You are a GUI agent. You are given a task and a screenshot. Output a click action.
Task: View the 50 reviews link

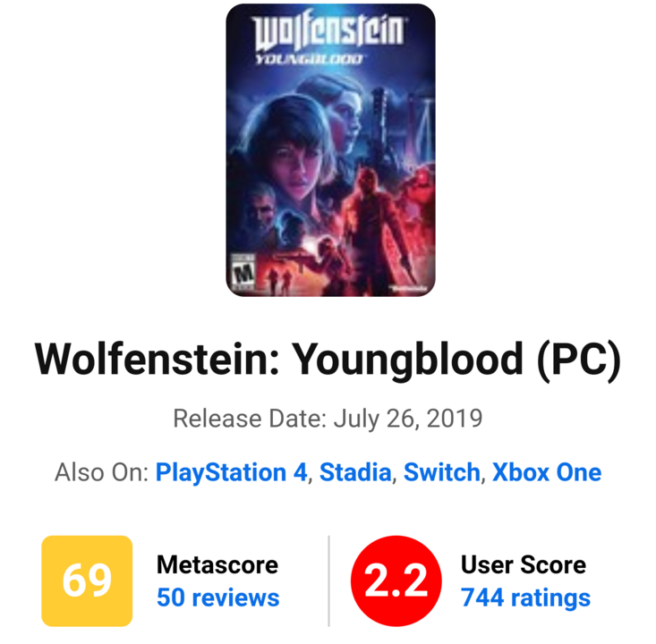click(218, 597)
